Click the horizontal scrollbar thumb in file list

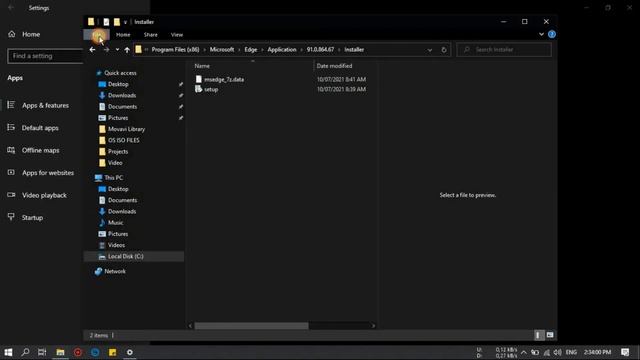tap(251, 326)
